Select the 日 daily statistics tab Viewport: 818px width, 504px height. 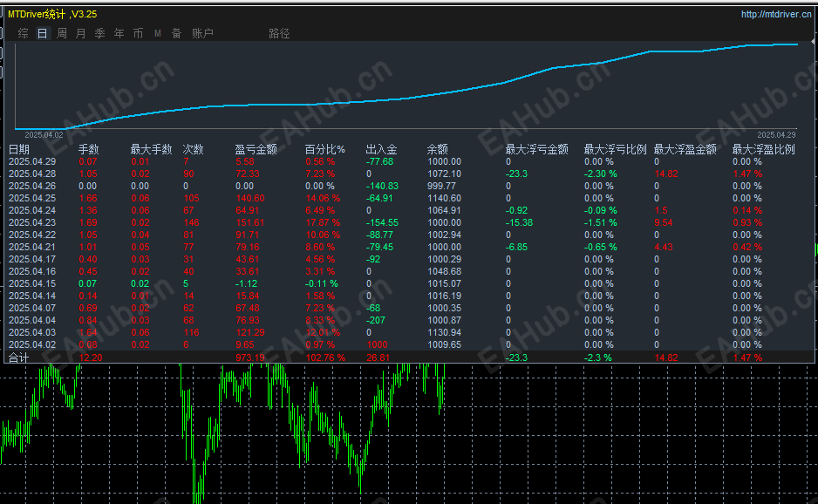(42, 33)
